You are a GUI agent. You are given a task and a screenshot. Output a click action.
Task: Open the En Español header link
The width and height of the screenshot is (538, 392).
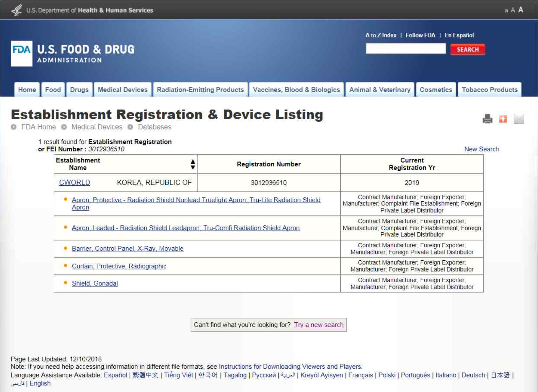point(459,35)
